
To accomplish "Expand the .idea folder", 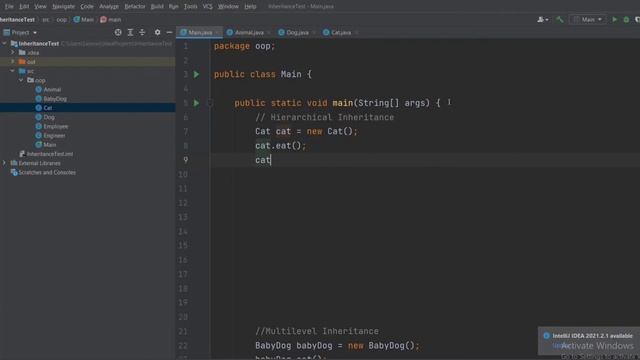I will 13,52.
